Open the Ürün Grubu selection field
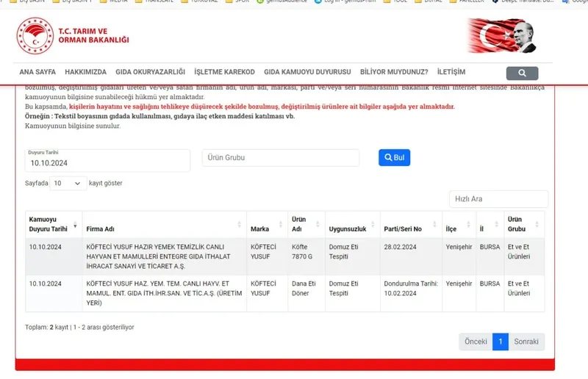The width and height of the screenshot is (588, 379). point(280,158)
